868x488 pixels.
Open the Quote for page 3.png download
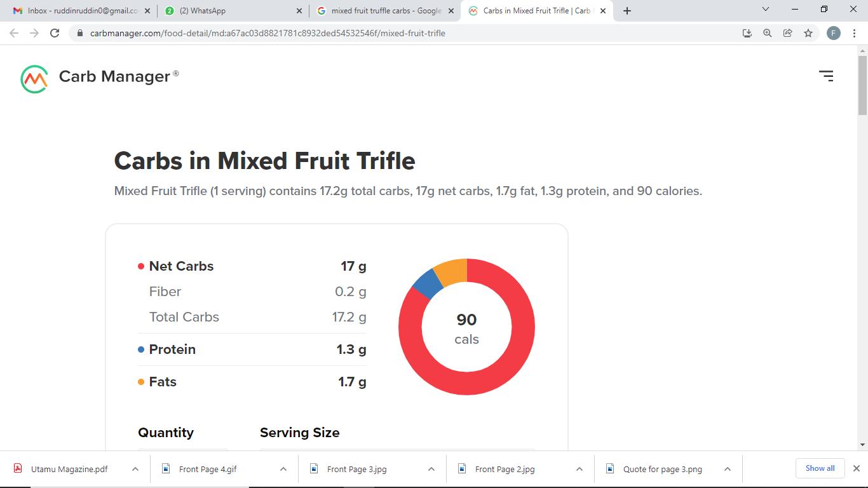[662, 469]
